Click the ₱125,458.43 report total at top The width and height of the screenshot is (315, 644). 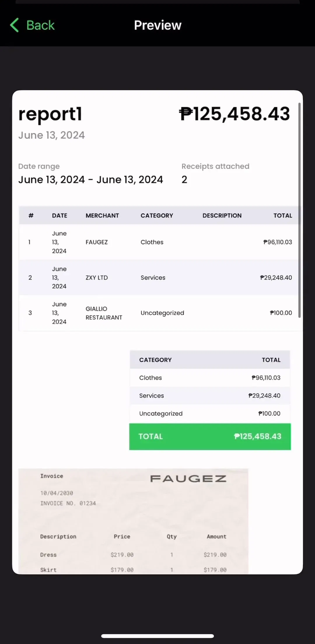235,114
